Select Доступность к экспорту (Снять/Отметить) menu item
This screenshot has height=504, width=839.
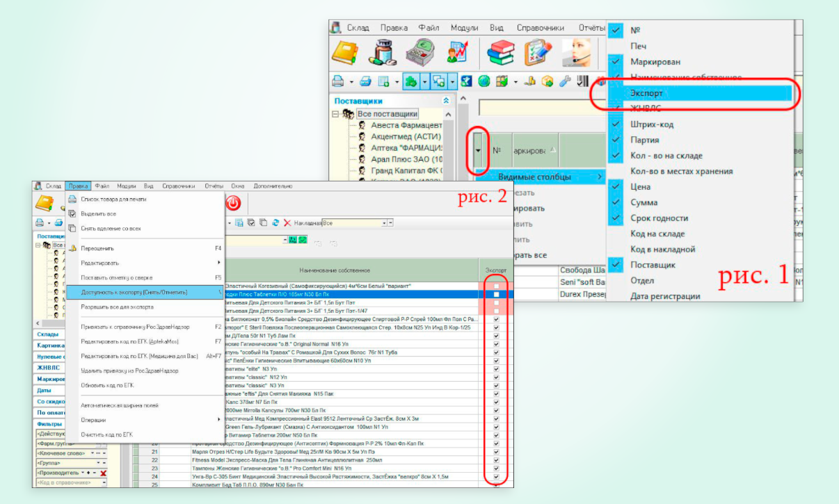[x=134, y=292]
